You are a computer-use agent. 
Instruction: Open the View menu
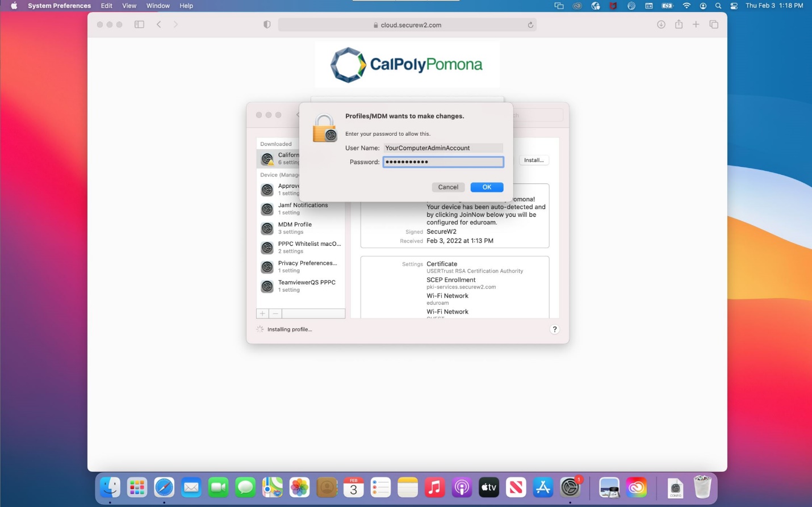point(129,6)
